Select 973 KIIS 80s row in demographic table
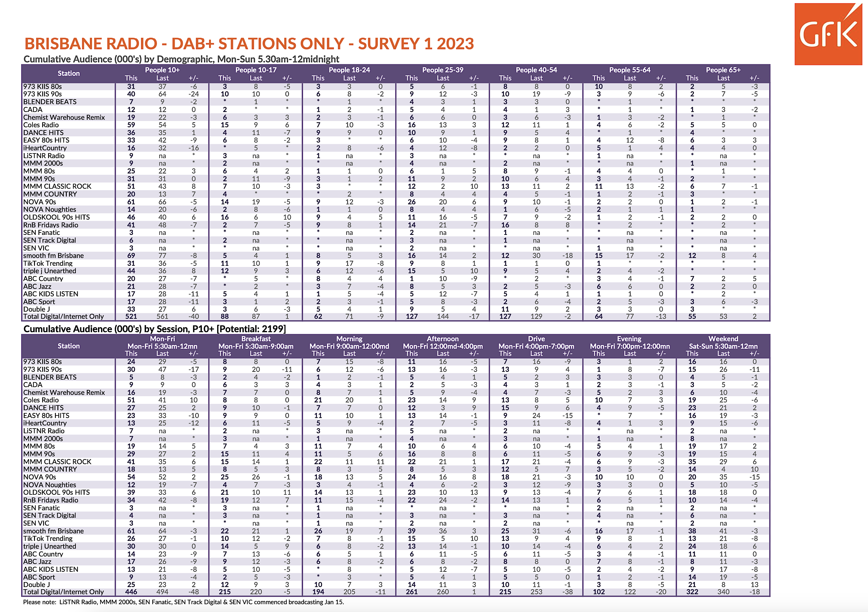Screen dimensions: 868x612 pyautogui.click(x=395, y=87)
